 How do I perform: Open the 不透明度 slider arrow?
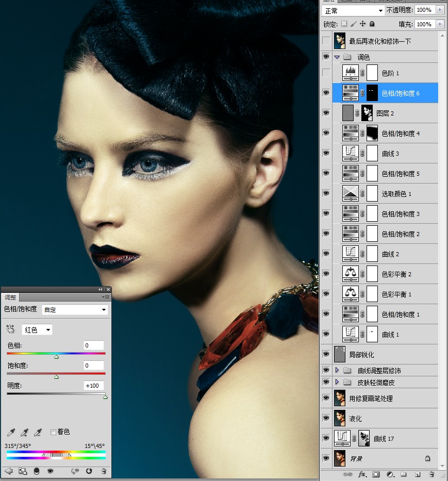tap(440, 10)
